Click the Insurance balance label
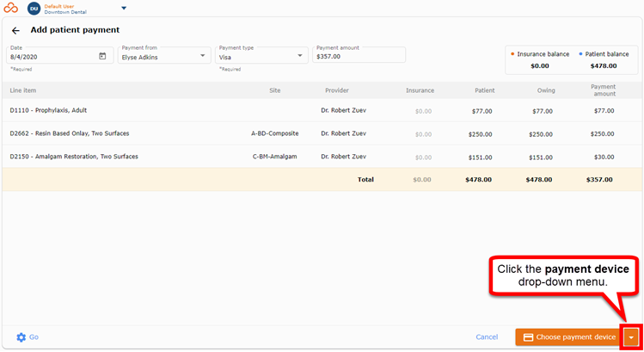 pyautogui.click(x=543, y=54)
